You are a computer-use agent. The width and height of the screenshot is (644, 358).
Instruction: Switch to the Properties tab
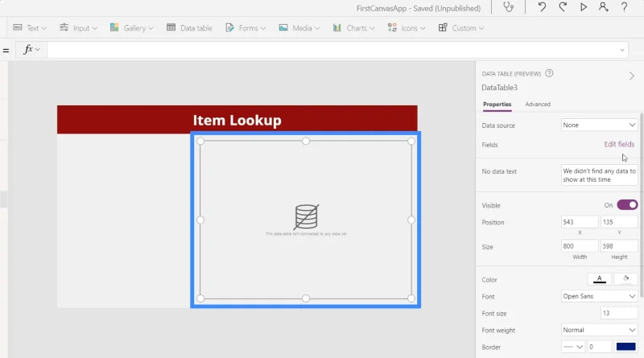point(497,105)
